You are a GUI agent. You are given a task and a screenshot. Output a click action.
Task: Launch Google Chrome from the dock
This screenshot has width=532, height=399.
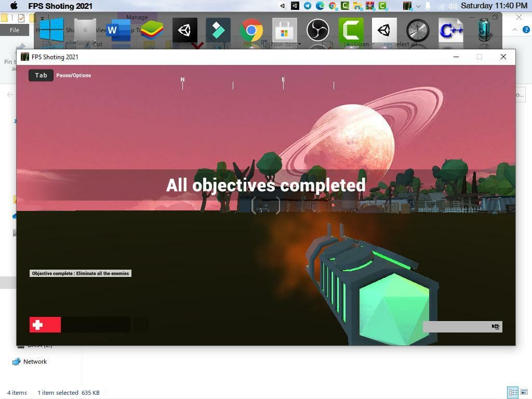tap(251, 30)
